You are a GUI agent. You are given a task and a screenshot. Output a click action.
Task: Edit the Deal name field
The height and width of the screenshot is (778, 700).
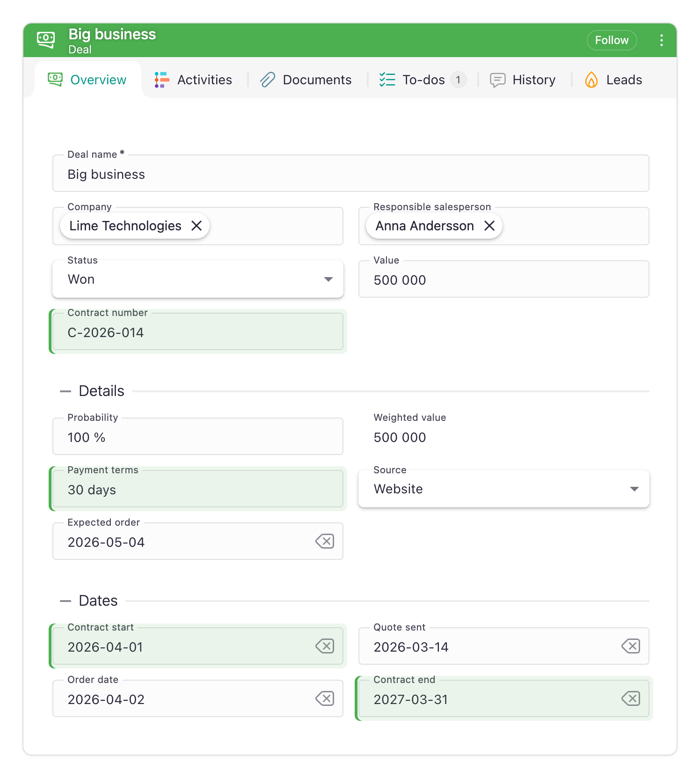click(351, 173)
